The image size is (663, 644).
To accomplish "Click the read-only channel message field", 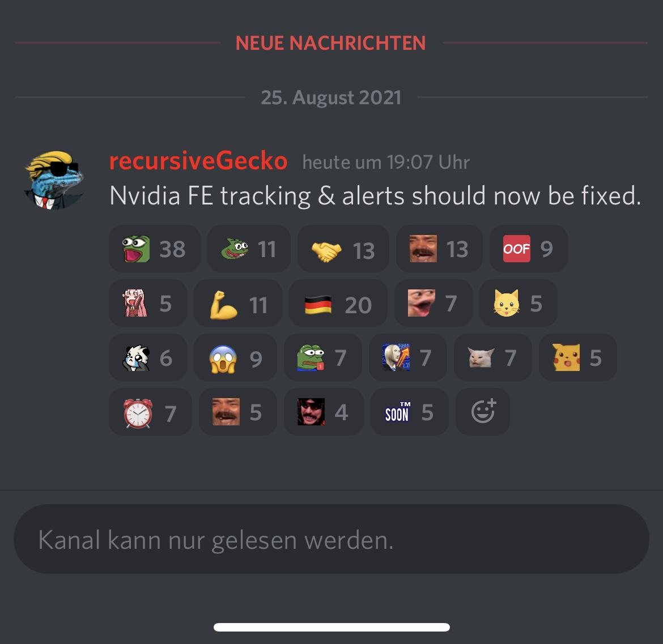I will click(x=331, y=539).
